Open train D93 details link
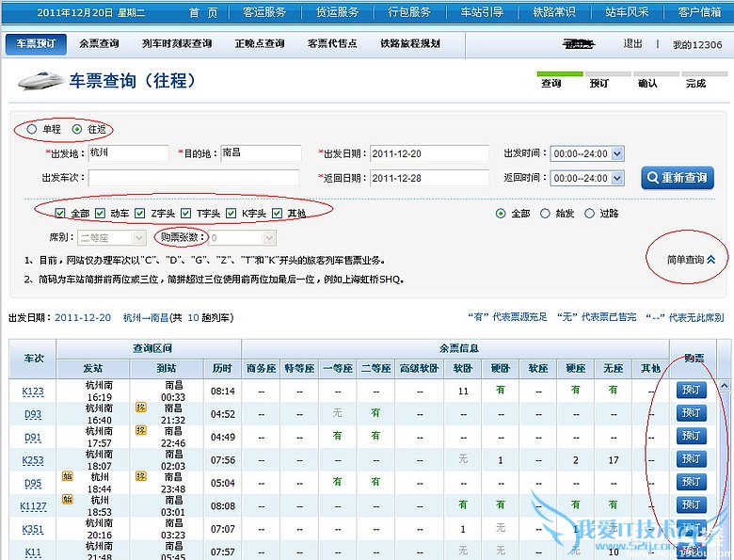734x560 pixels. click(32, 414)
